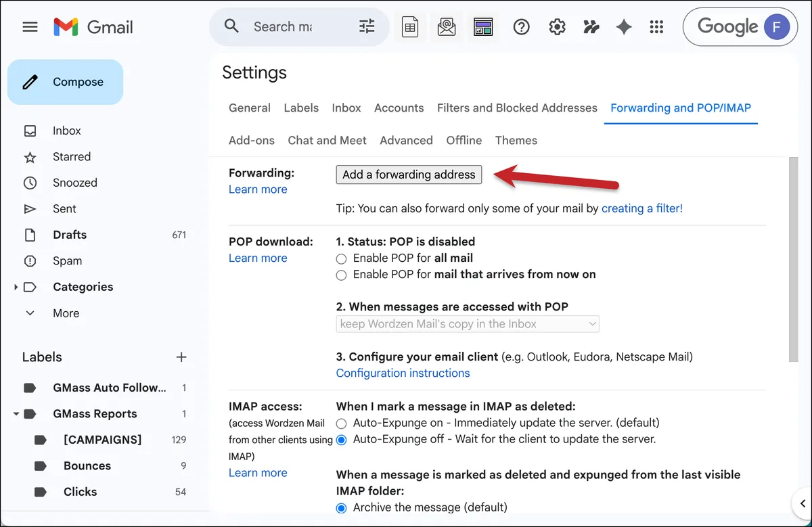Open the Google apps grid icon
The image size is (812, 527).
(x=656, y=27)
